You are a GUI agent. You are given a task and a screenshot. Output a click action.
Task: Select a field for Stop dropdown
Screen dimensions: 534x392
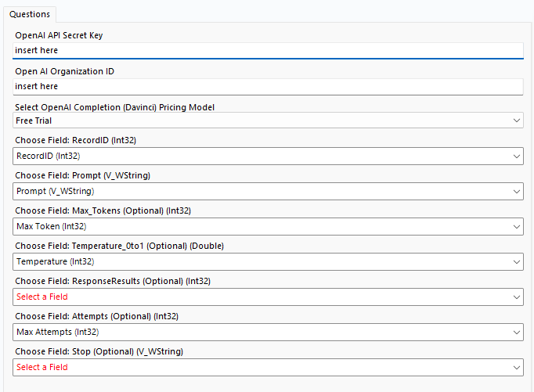click(x=266, y=367)
